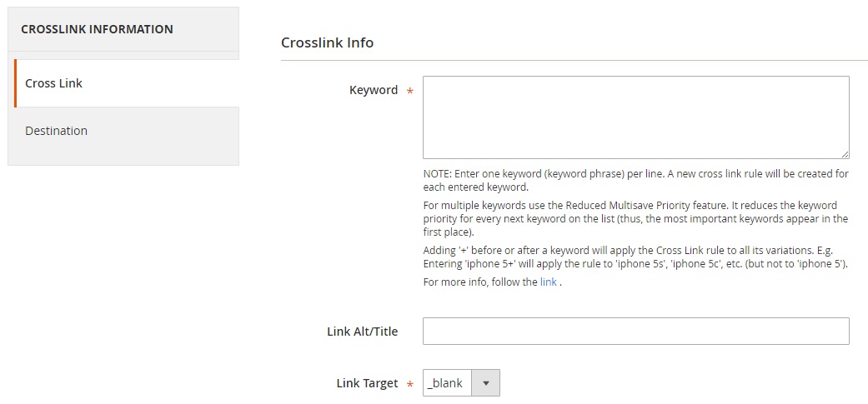Focus the Link Alt/Title input field
This screenshot has width=868, height=404.
(x=635, y=331)
